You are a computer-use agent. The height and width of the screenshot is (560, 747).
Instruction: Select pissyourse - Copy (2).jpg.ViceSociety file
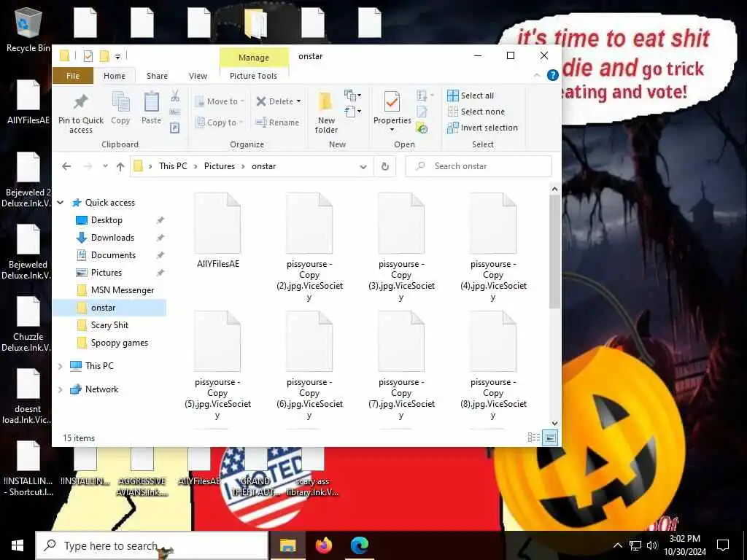click(309, 246)
